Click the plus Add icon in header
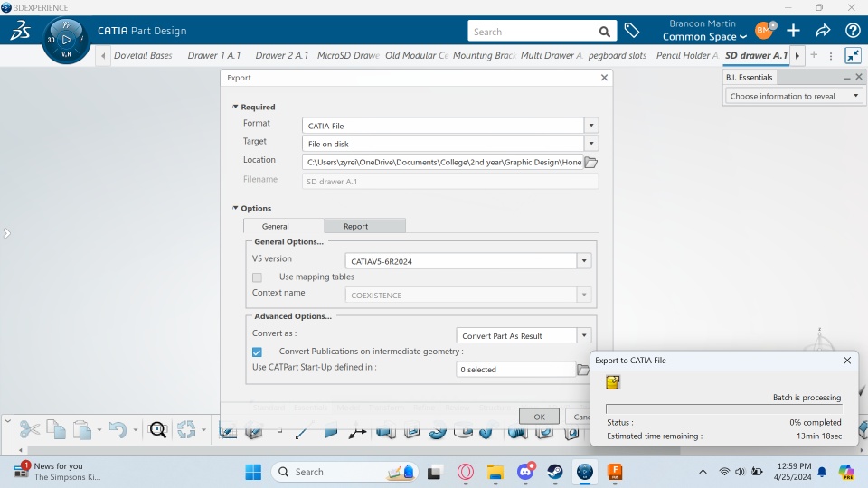 click(793, 31)
